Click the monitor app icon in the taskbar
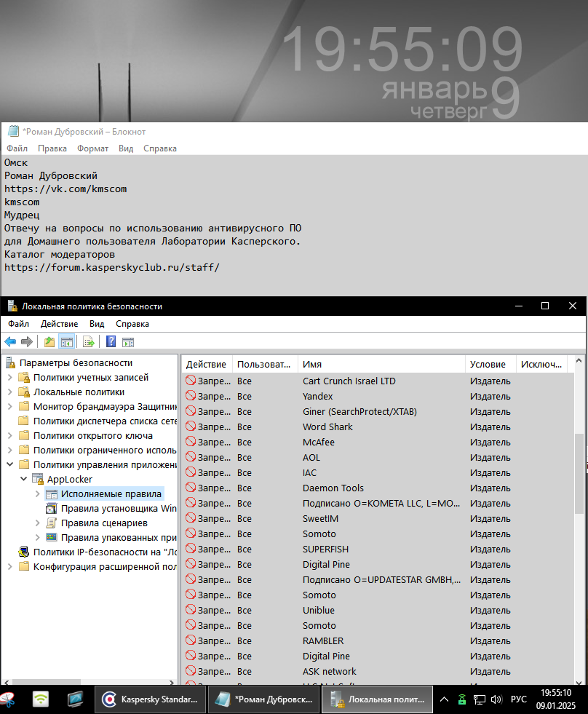This screenshot has height=714, width=588. (x=75, y=699)
